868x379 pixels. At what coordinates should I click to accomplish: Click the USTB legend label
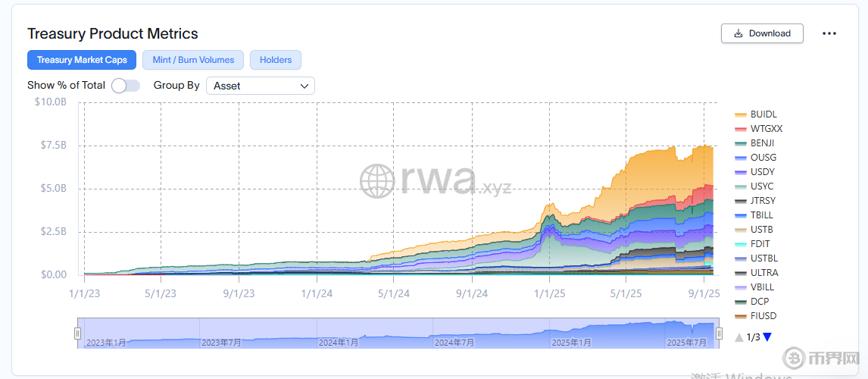pyautogui.click(x=761, y=230)
